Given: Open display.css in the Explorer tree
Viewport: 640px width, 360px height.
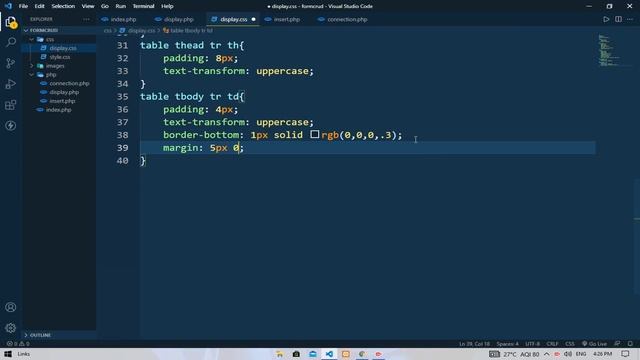Looking at the screenshot, I should 63,48.
